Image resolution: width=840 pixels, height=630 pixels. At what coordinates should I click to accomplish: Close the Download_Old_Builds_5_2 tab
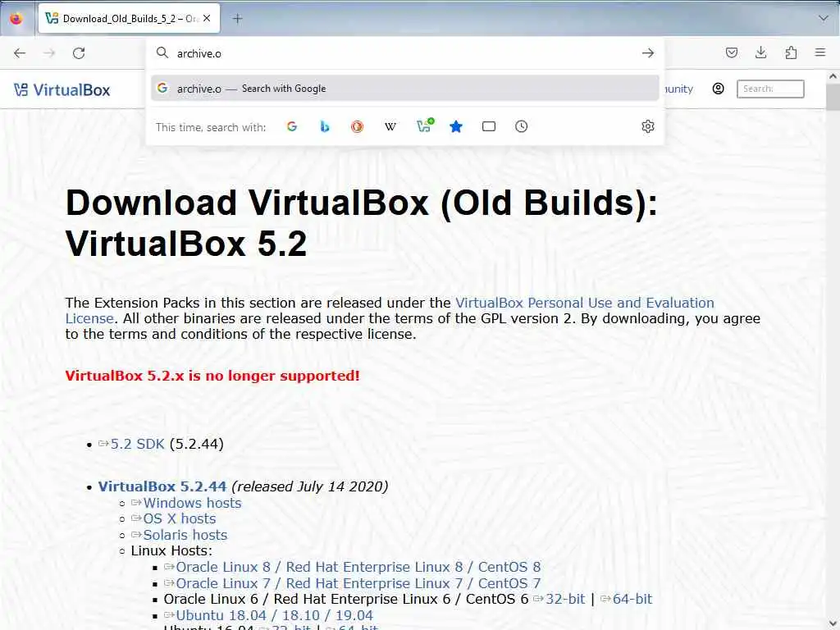coord(207,18)
